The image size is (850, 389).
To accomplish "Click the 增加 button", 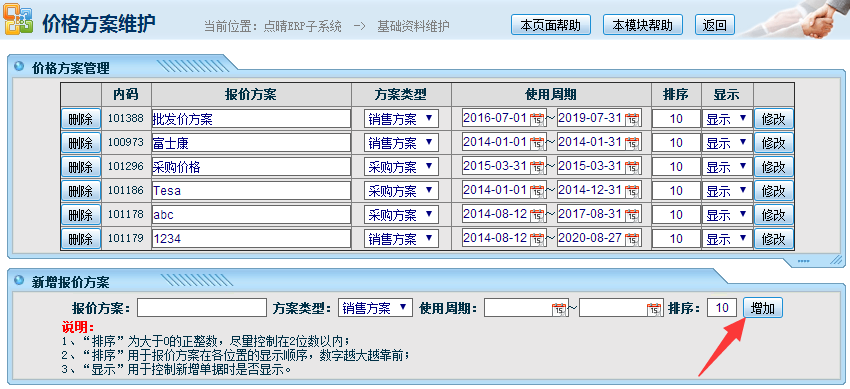I will click(763, 308).
